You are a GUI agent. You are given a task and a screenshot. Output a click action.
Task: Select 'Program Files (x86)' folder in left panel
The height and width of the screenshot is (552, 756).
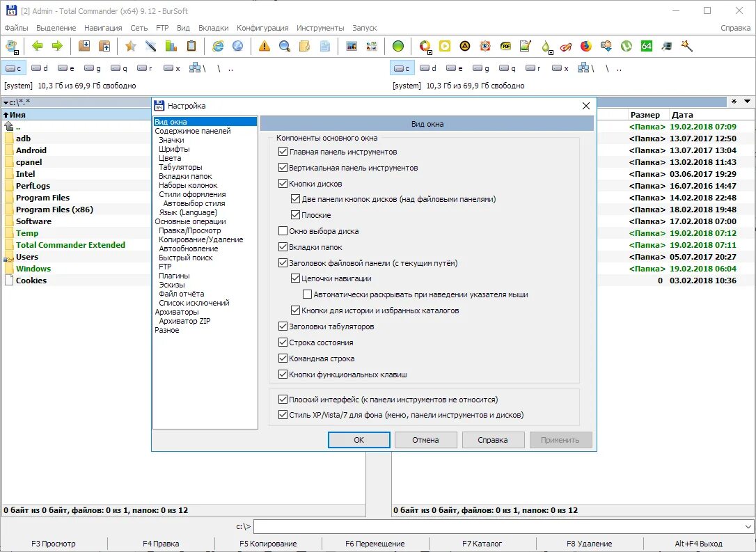click(54, 210)
